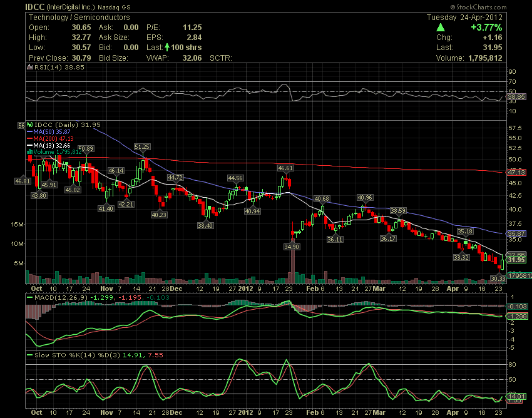Screen dimensions: 532x418
Task: Click the -1.299 MACD axis tag
Action: [x=518, y=316]
